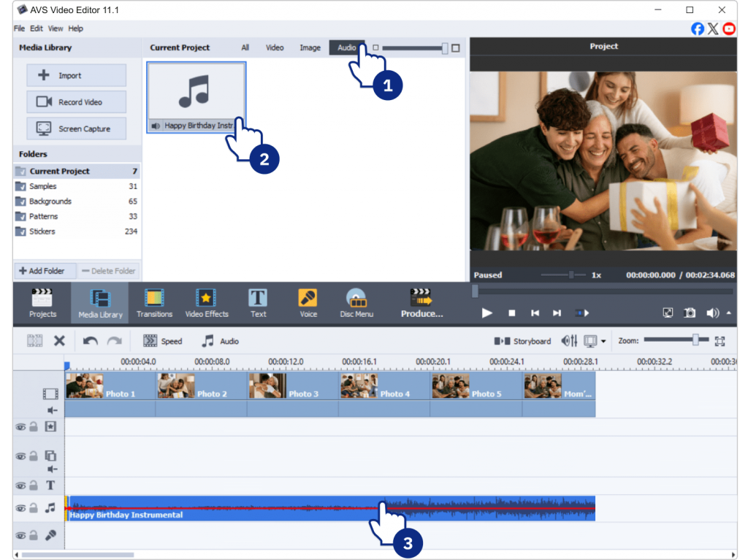748x560 pixels.
Task: Toggle visibility of the voice track
Action: (x=20, y=536)
